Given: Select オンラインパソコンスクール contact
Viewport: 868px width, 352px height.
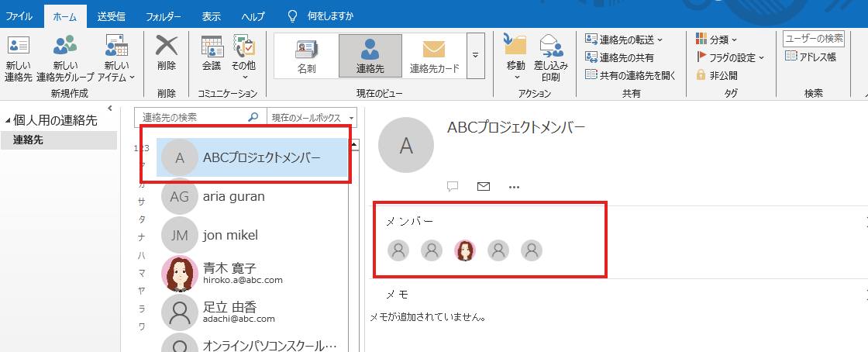Looking at the screenshot, I should pyautogui.click(x=252, y=343).
